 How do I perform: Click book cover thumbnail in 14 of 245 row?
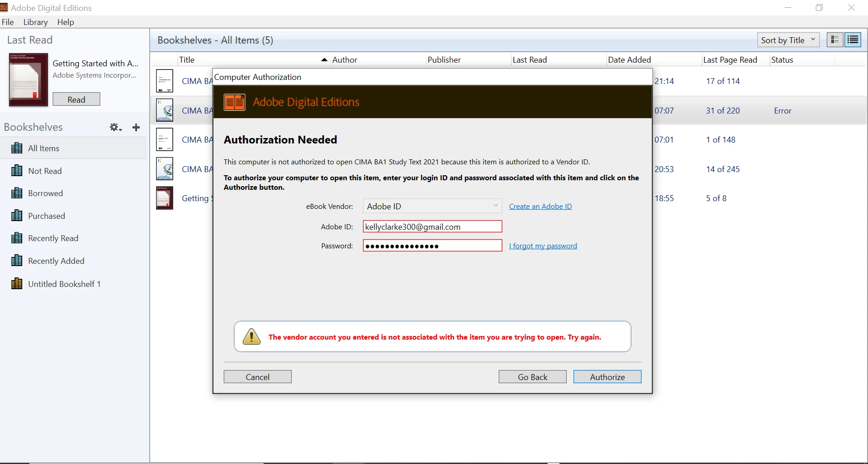point(165,169)
